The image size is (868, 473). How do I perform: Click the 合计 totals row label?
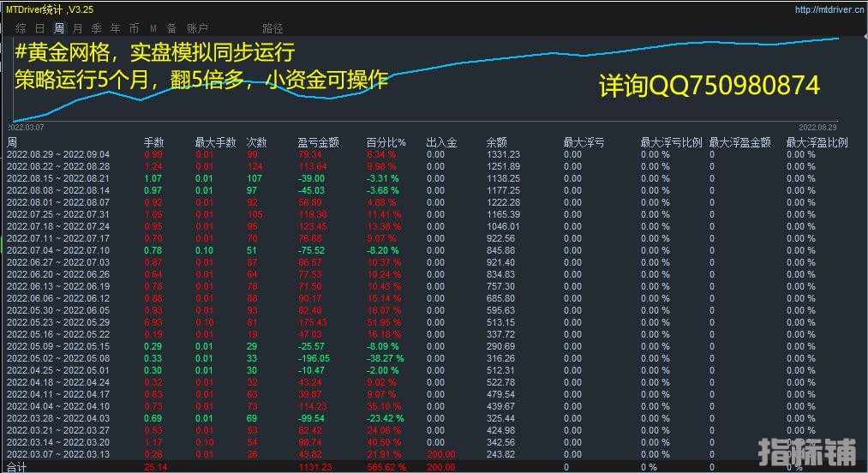[x=16, y=468]
